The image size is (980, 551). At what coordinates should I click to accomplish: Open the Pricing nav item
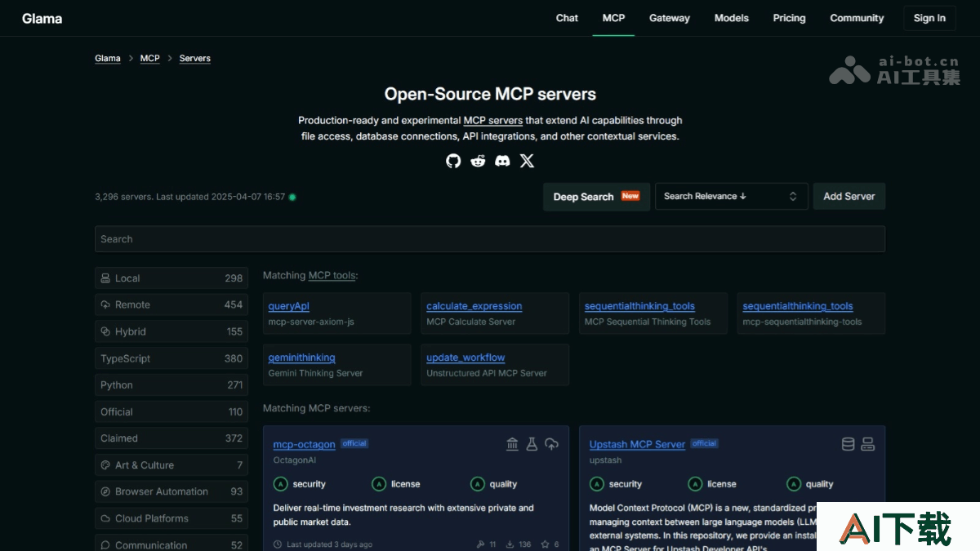[789, 18]
